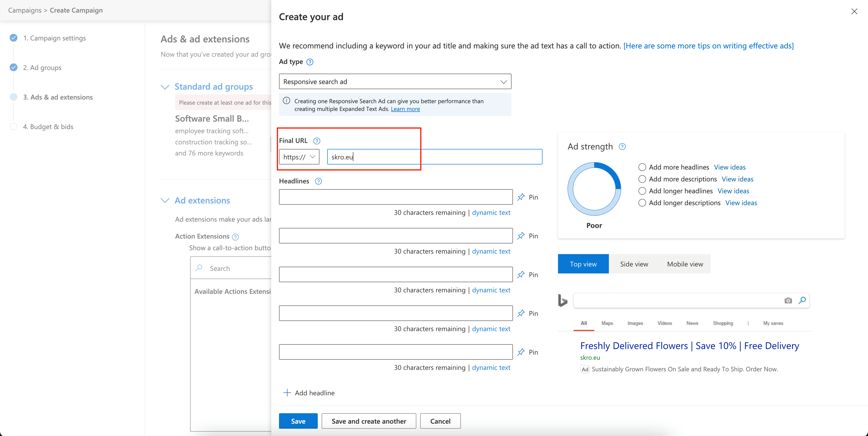Open the https:// protocol dropdown
Viewport: 868px width, 436px height.
[x=299, y=157]
